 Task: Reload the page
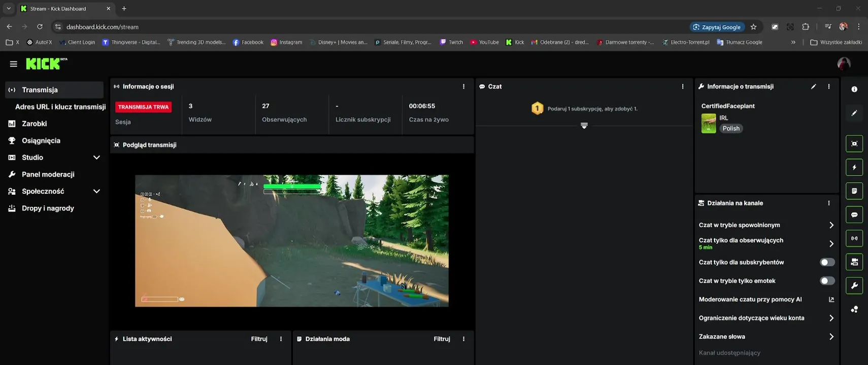point(40,27)
